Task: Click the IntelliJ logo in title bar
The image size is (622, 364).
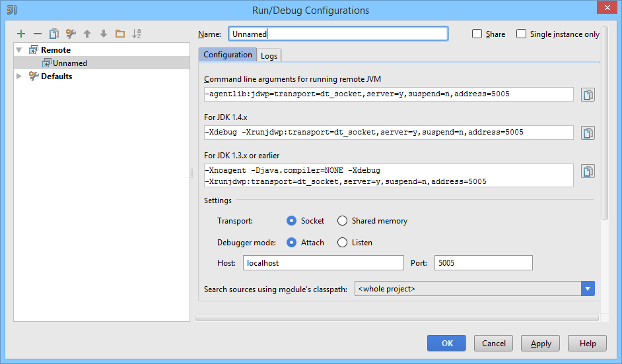Action: pyautogui.click(x=12, y=10)
